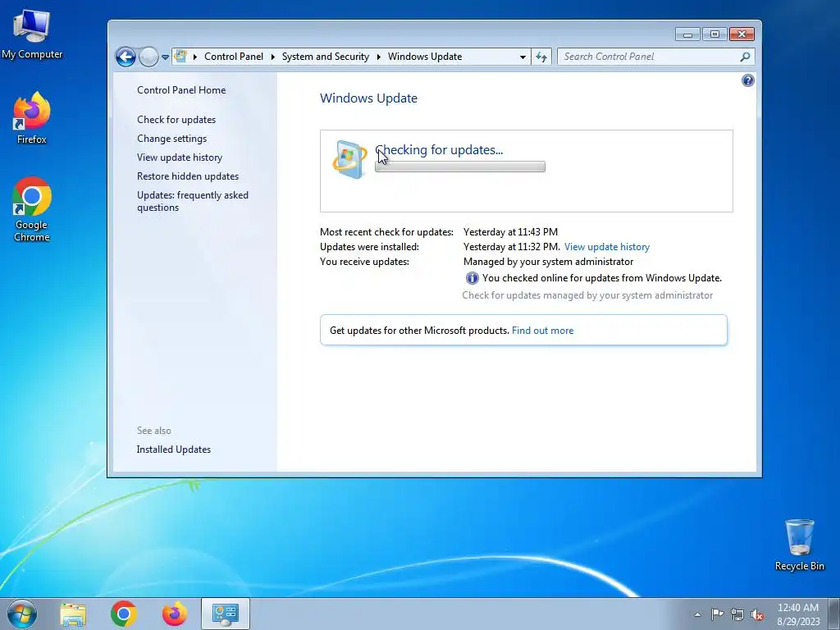Open Change settings in sidebar

coord(172,138)
